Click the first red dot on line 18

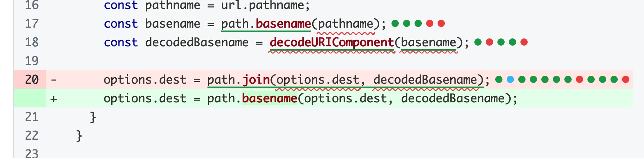coord(489,42)
